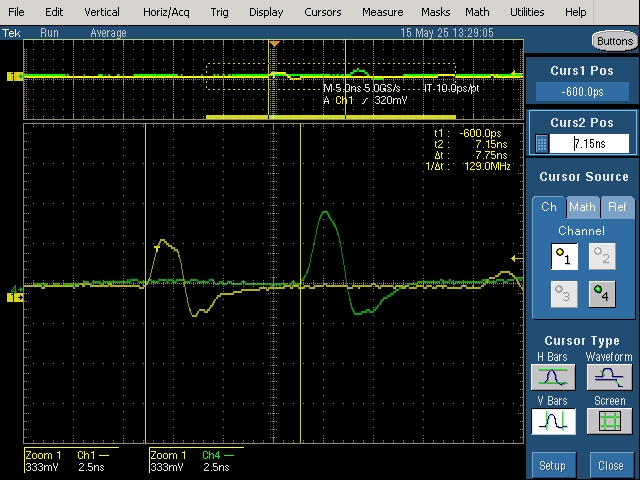Open the Measure menu
Image resolution: width=640 pixels, height=480 pixels.
[x=382, y=12]
